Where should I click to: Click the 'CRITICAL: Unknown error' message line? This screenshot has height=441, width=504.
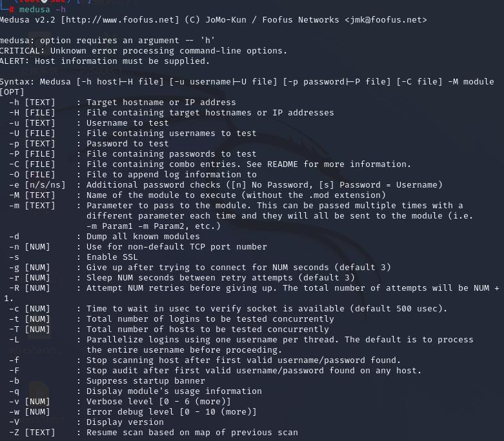click(x=143, y=50)
